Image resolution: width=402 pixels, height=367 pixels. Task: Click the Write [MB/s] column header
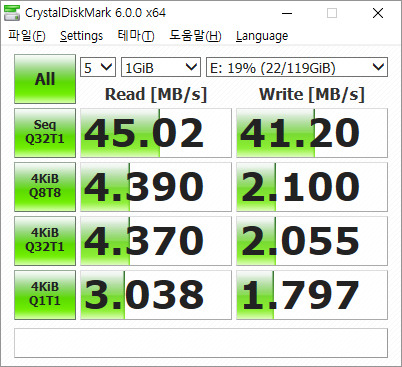(x=312, y=94)
